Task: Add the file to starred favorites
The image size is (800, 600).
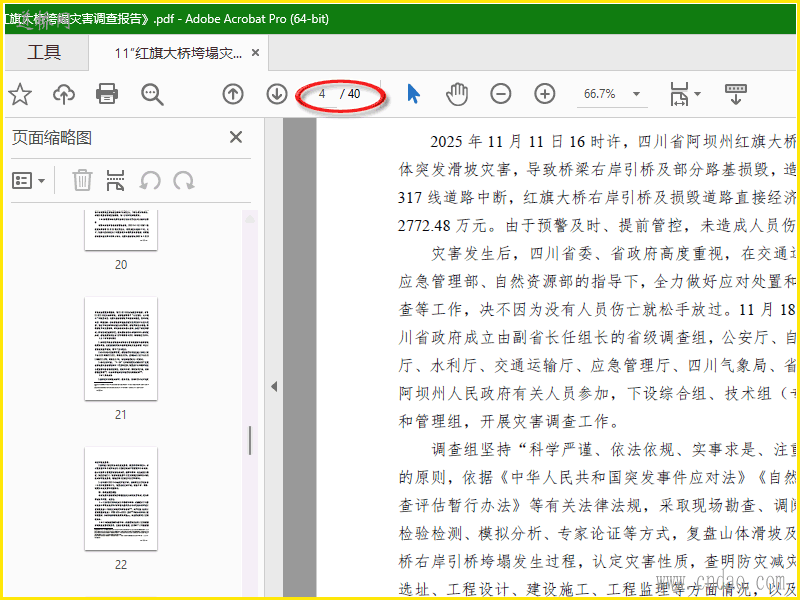Action: 20,94
